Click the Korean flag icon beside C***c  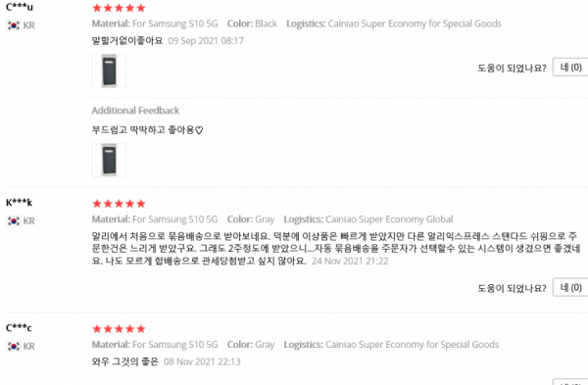[x=14, y=346]
